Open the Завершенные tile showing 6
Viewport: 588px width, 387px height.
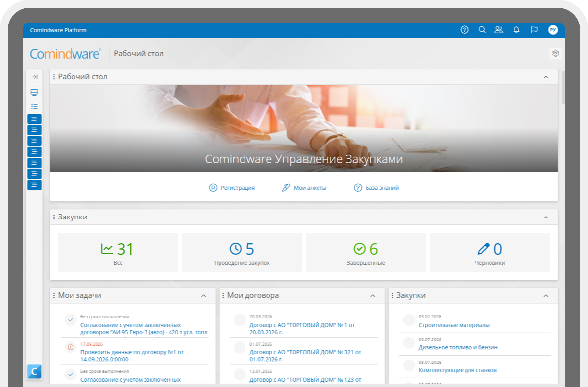[366, 252]
